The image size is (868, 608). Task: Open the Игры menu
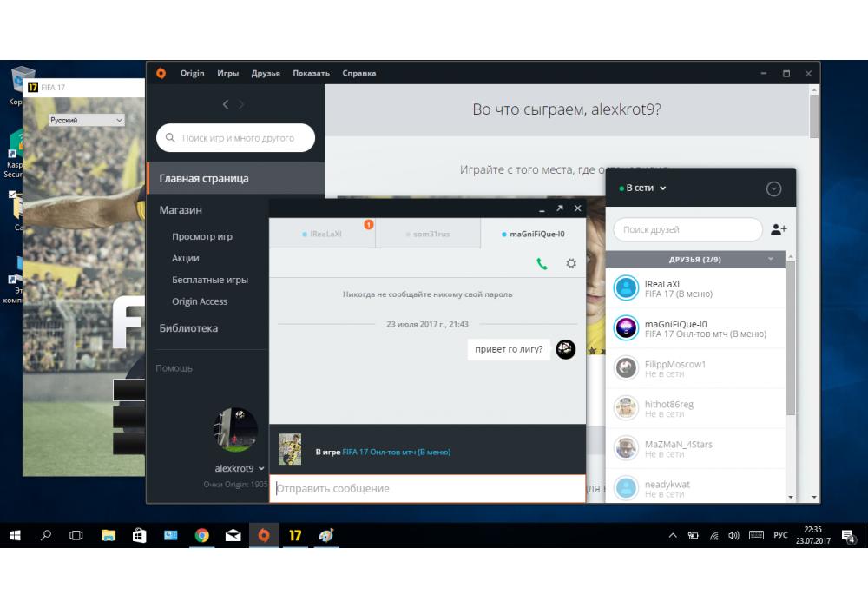click(227, 73)
